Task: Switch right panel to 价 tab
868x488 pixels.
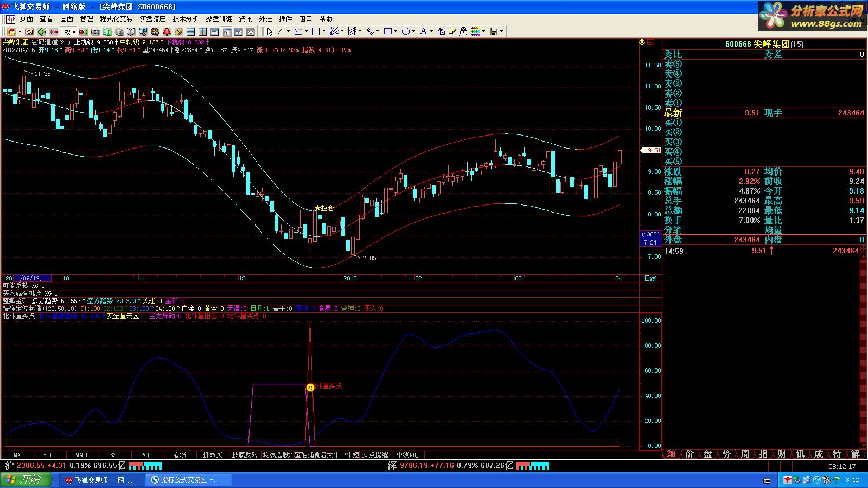Action: click(690, 454)
